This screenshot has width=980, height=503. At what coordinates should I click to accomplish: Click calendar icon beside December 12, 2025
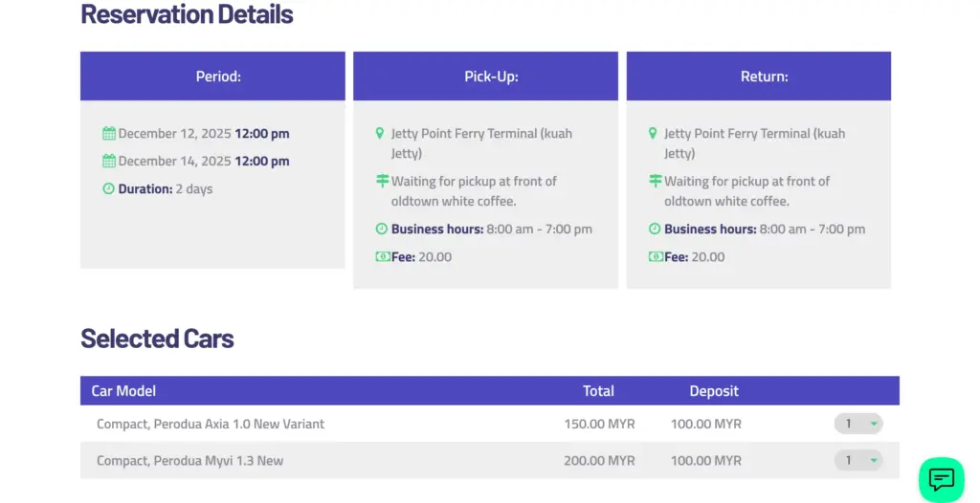click(109, 134)
